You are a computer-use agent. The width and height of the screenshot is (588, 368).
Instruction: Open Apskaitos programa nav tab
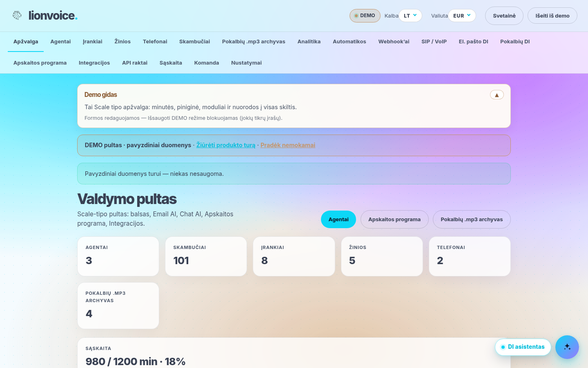(40, 63)
